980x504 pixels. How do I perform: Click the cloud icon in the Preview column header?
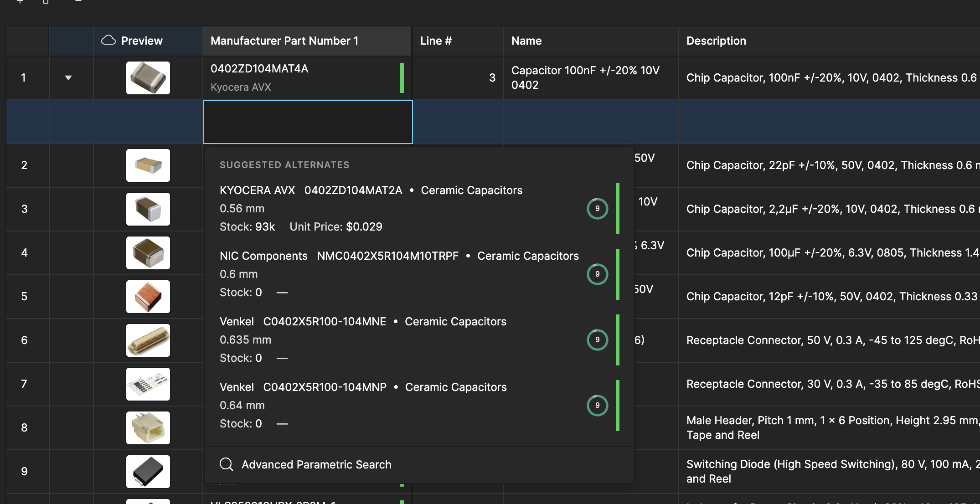109,41
